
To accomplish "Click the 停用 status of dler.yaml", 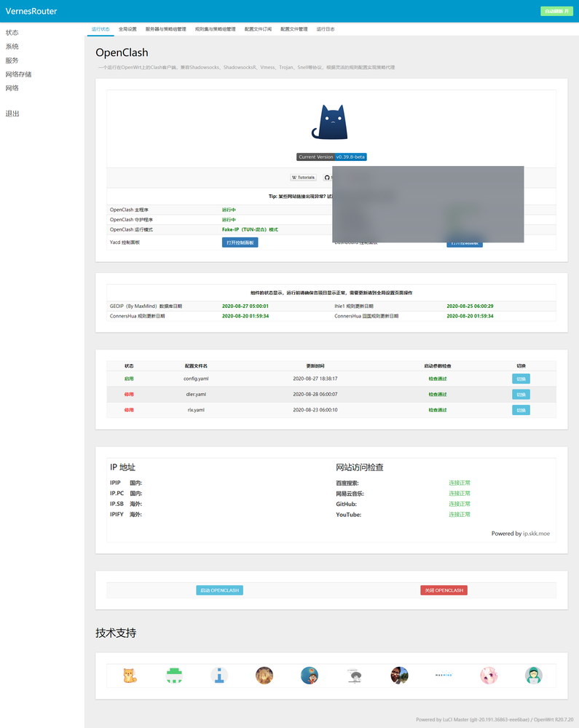I will tap(129, 395).
